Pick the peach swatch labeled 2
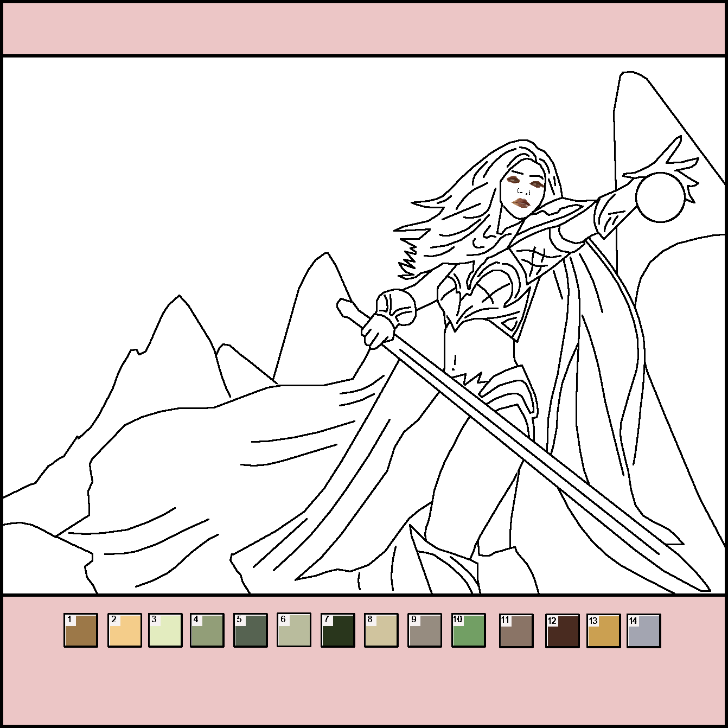Image resolution: width=728 pixels, height=728 pixels. [x=125, y=630]
